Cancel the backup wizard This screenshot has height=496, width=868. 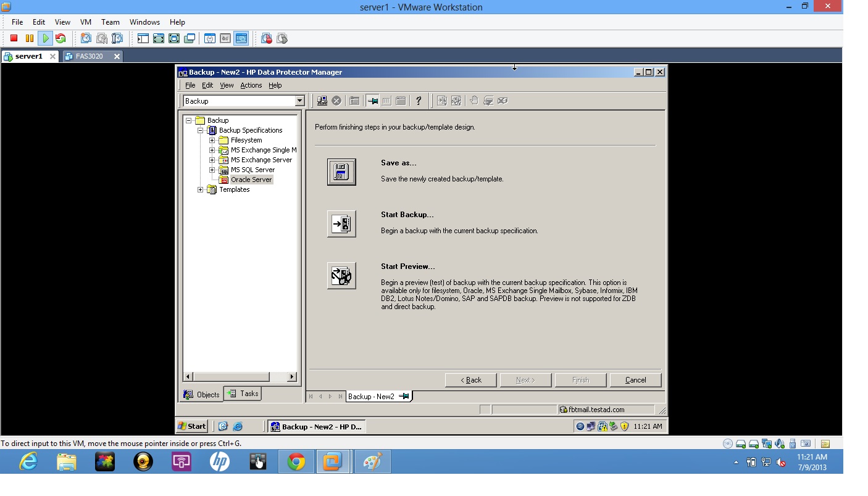(x=635, y=379)
